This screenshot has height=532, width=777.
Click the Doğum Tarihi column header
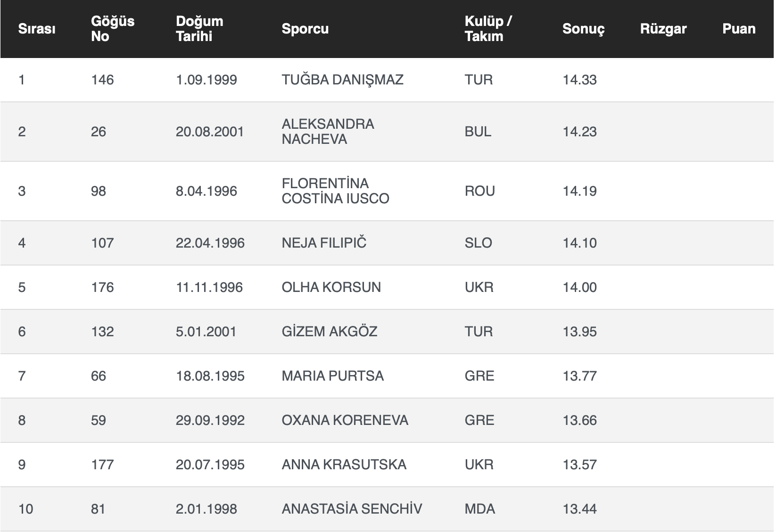tap(199, 29)
